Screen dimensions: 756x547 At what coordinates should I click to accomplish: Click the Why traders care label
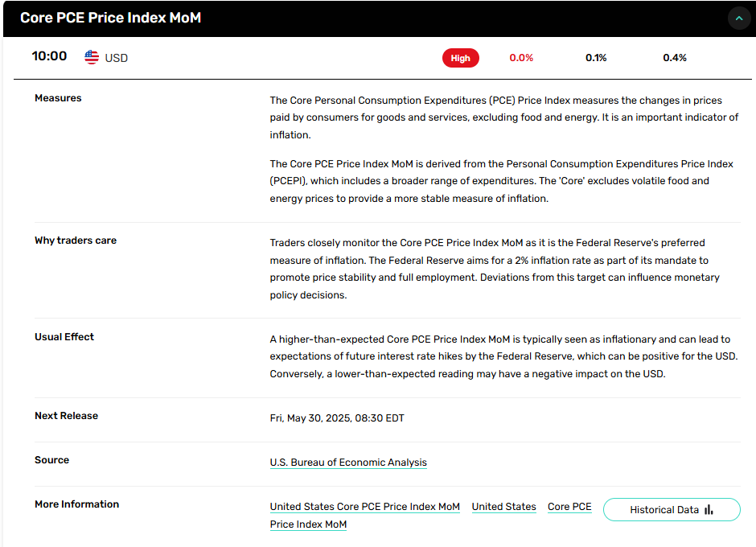pos(76,241)
